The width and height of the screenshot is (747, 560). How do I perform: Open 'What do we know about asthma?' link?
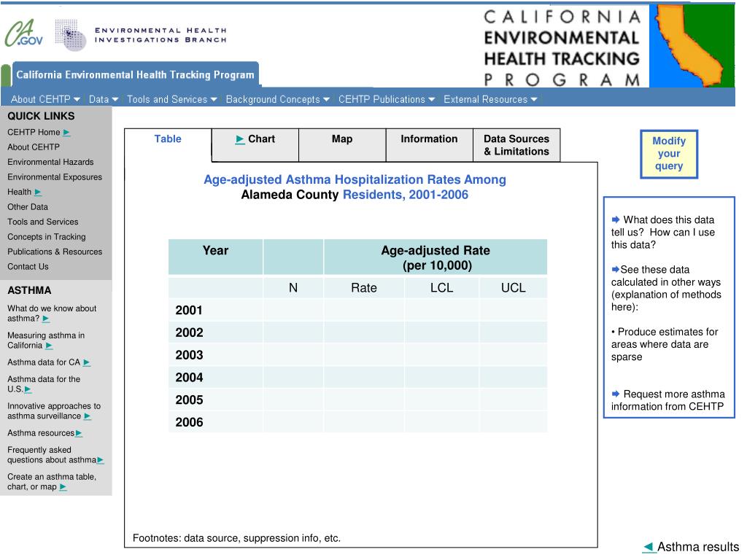point(52,314)
